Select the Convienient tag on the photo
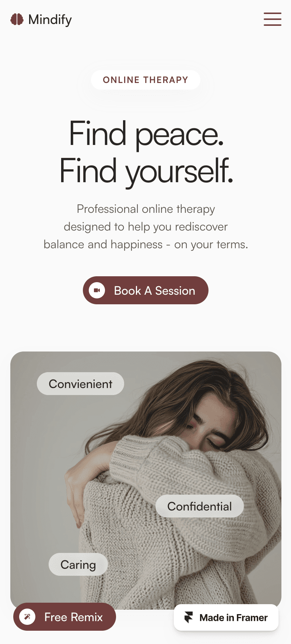The height and width of the screenshot is (644, 291). click(80, 384)
